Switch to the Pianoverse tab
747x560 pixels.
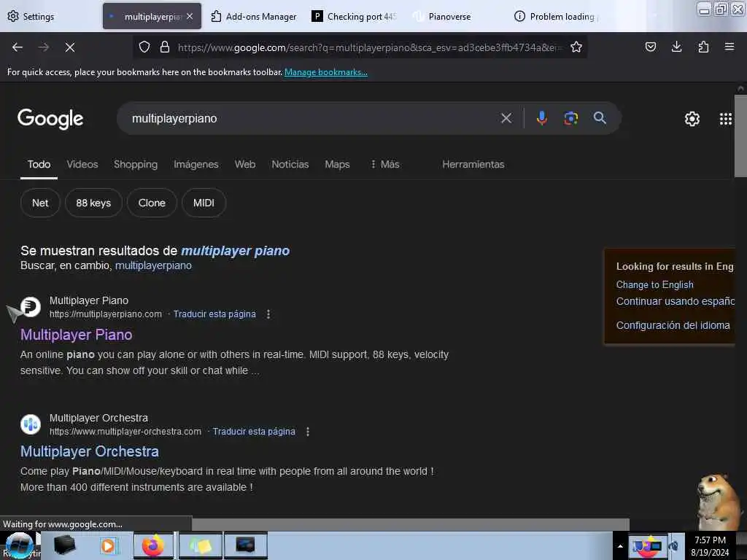[443, 16]
